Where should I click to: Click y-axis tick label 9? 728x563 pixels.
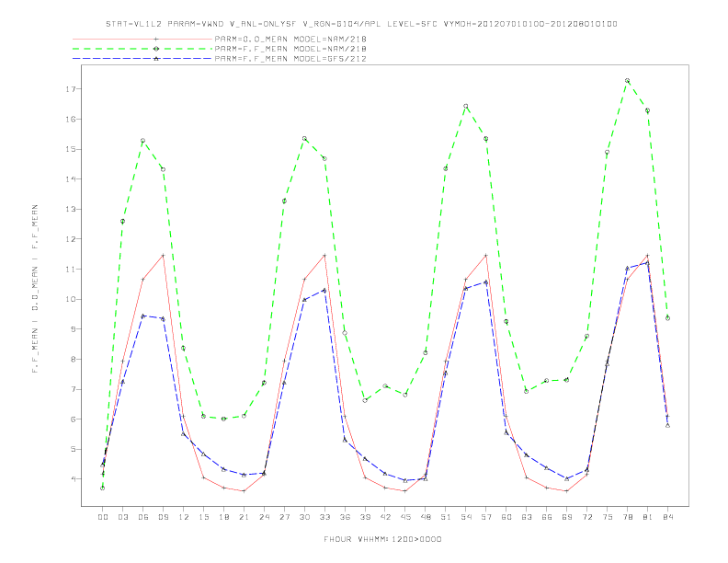click(x=73, y=329)
